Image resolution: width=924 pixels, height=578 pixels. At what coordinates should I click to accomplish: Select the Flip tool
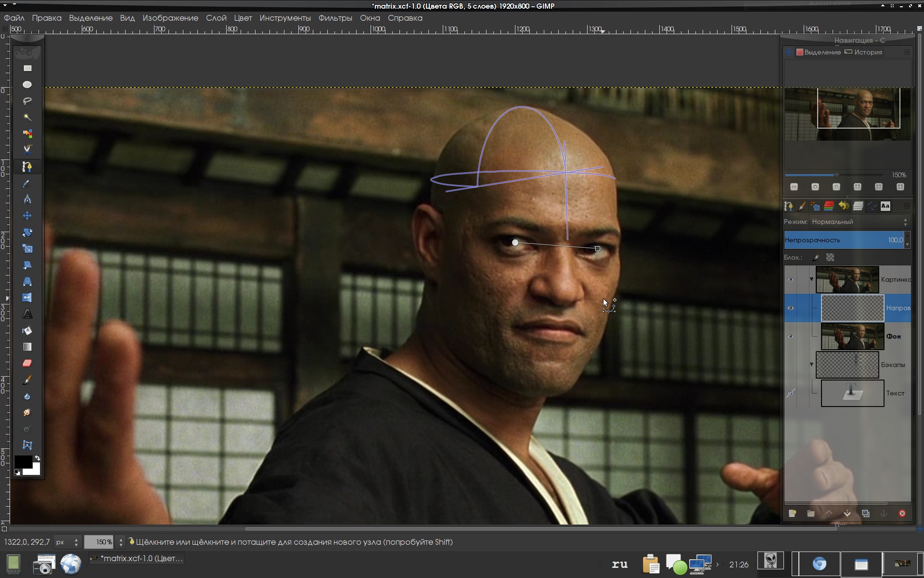click(27, 298)
